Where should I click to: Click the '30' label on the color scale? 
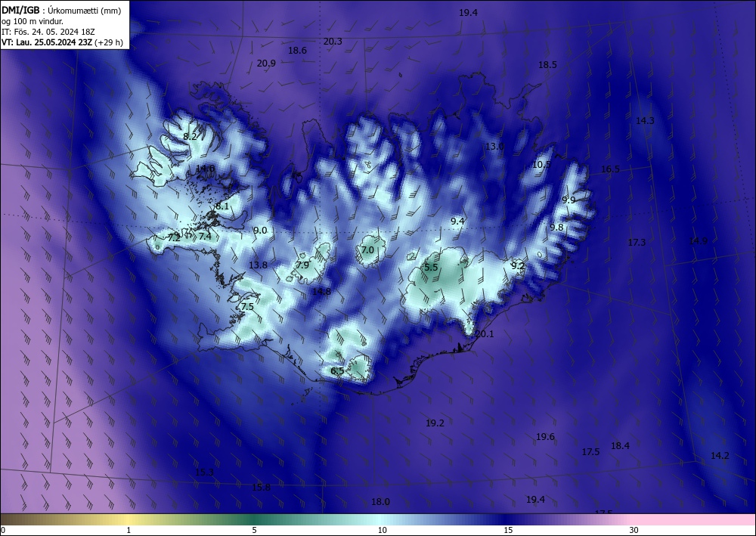point(634,530)
